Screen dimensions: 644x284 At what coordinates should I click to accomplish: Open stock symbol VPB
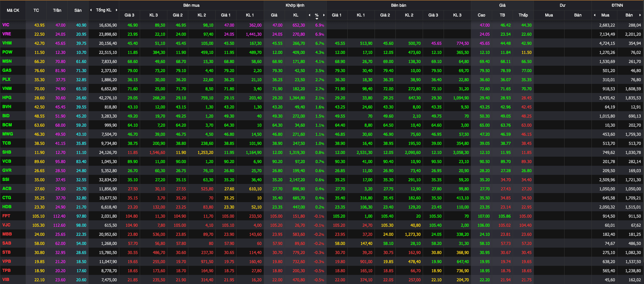click(6, 261)
